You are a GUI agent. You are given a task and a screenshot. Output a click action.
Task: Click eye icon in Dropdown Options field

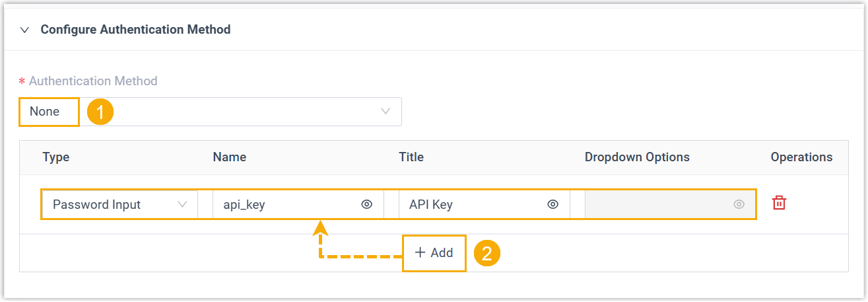click(x=739, y=205)
